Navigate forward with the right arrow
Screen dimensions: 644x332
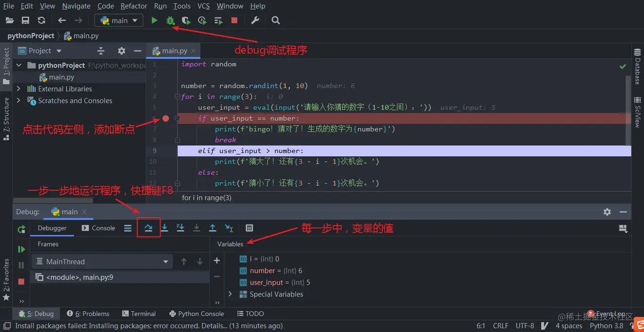(x=78, y=20)
